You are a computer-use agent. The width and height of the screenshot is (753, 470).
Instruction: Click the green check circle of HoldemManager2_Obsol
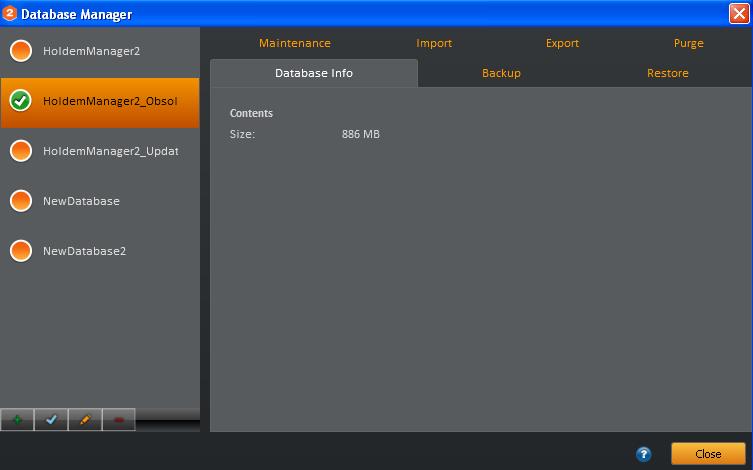click(x=21, y=101)
